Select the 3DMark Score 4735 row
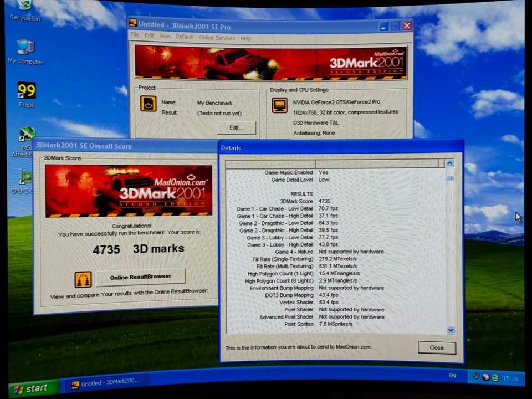This screenshot has width=532, height=399. pos(336,201)
